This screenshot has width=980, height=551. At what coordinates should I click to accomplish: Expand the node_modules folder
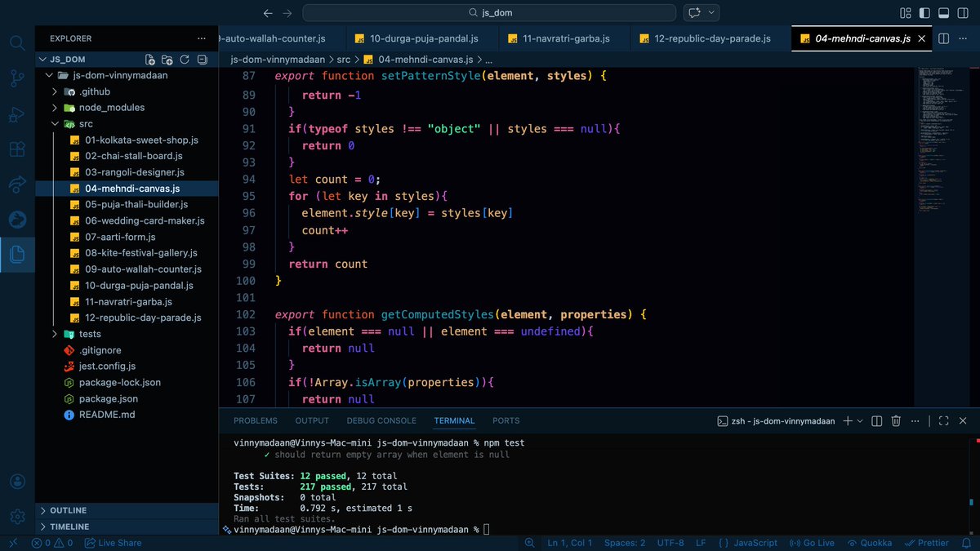point(127,108)
